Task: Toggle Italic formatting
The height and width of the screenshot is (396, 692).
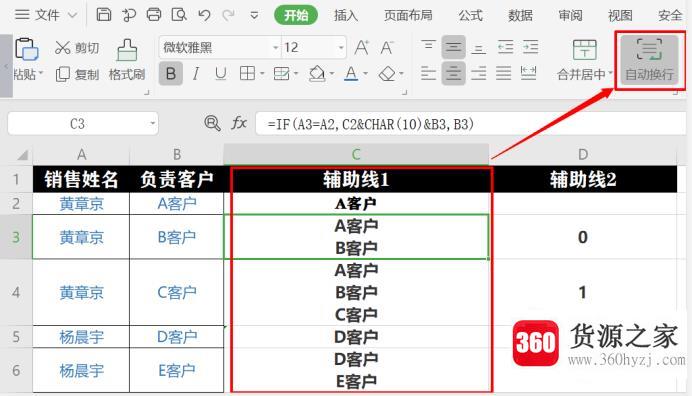Action: pos(196,74)
